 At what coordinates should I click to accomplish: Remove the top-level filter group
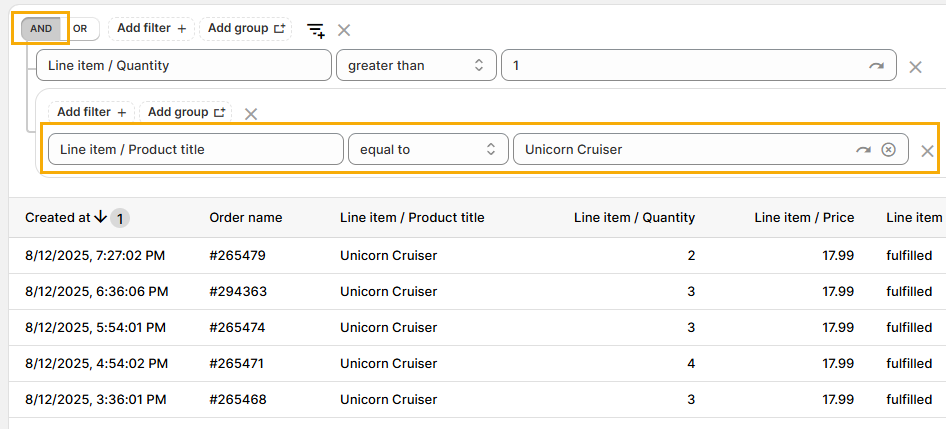[344, 30]
